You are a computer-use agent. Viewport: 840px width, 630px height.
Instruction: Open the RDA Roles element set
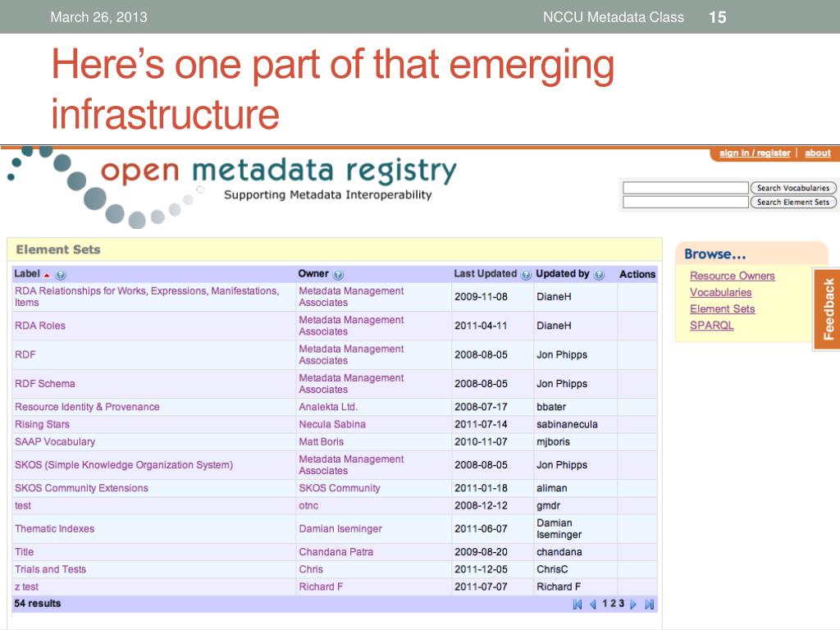[x=40, y=326]
